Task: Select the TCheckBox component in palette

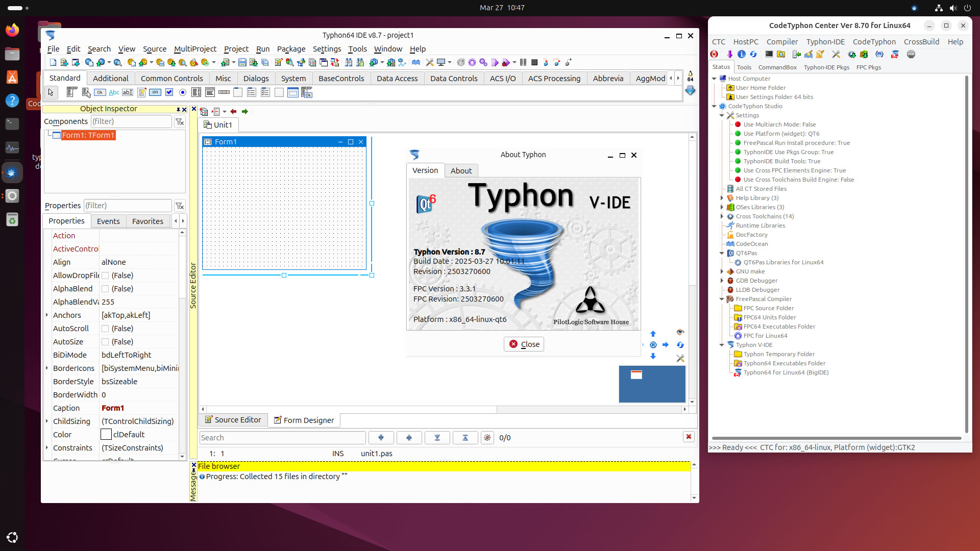Action: (169, 92)
